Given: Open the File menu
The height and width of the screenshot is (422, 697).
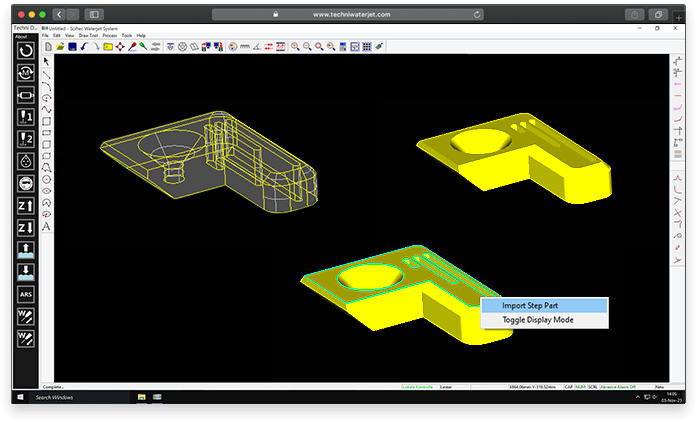Looking at the screenshot, I should pos(45,36).
